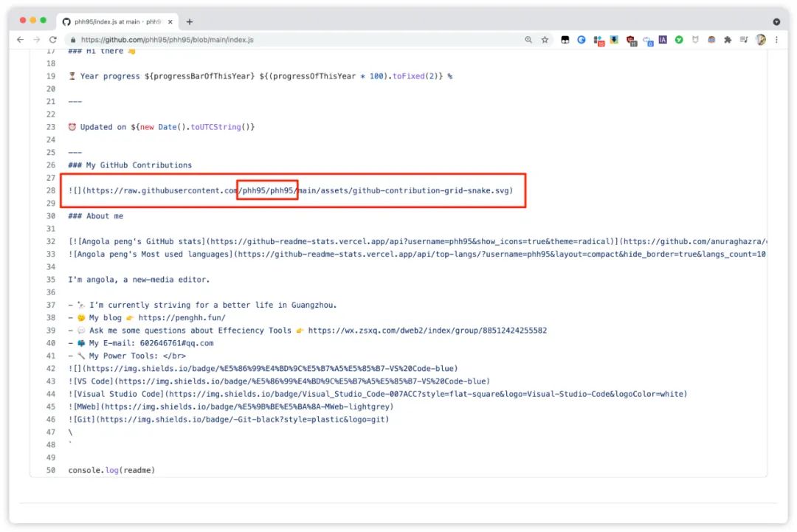Bookmark this page with the star

coord(545,40)
